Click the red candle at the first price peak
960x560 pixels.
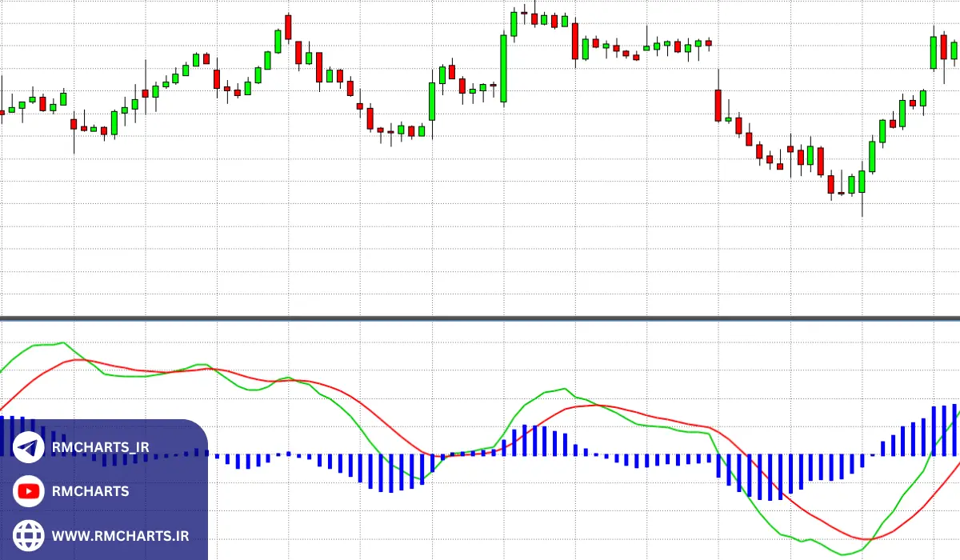[288, 26]
